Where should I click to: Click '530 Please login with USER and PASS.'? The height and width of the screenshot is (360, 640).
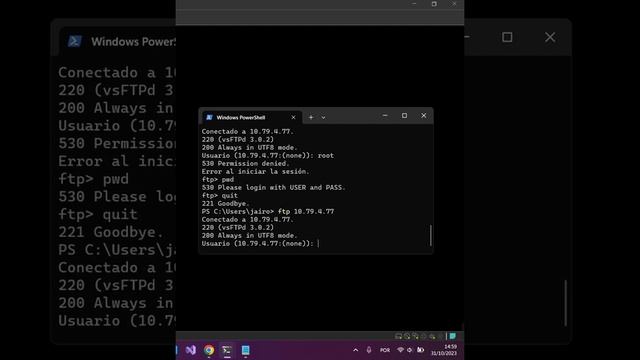pos(273,188)
